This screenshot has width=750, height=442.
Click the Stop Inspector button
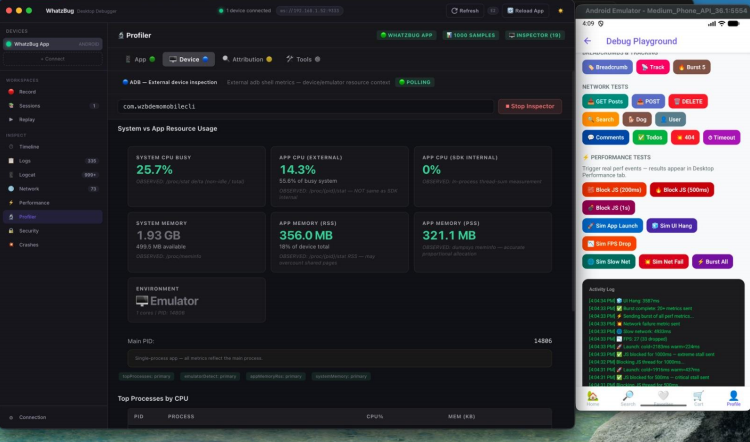point(530,106)
